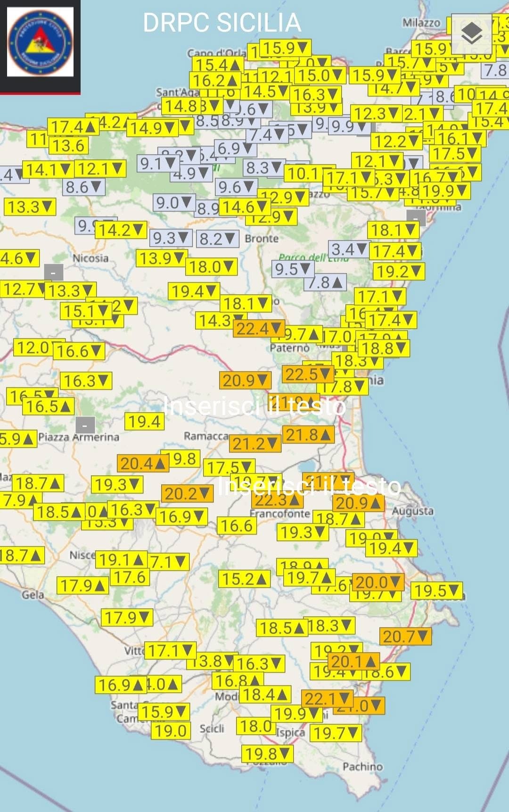Open the 20.4 orange marker
This screenshot has height=812, width=509.
tap(143, 464)
